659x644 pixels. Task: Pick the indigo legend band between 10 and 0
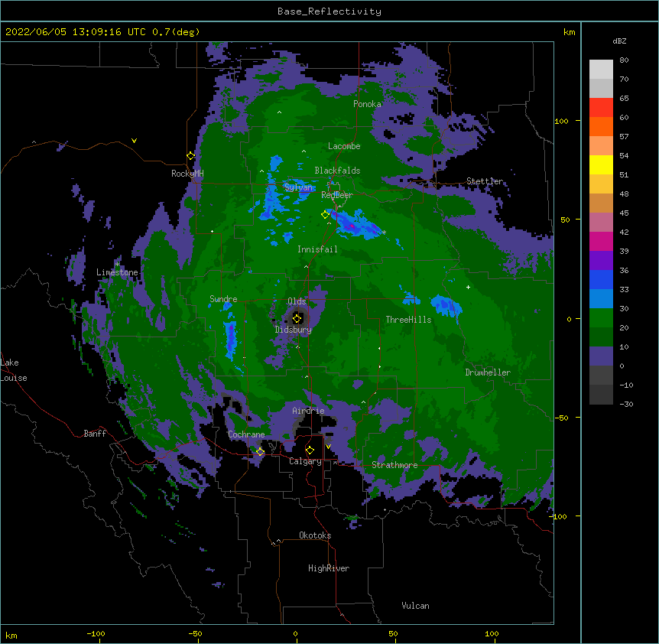tap(601, 356)
